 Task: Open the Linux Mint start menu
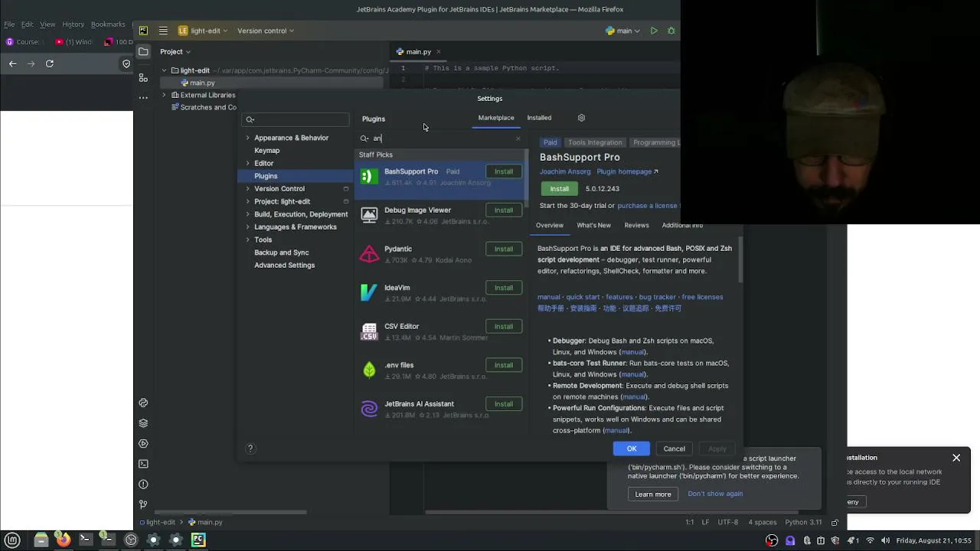tap(12, 540)
